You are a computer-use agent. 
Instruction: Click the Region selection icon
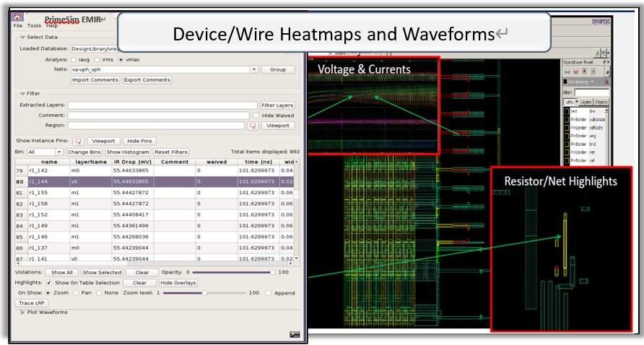253,126
